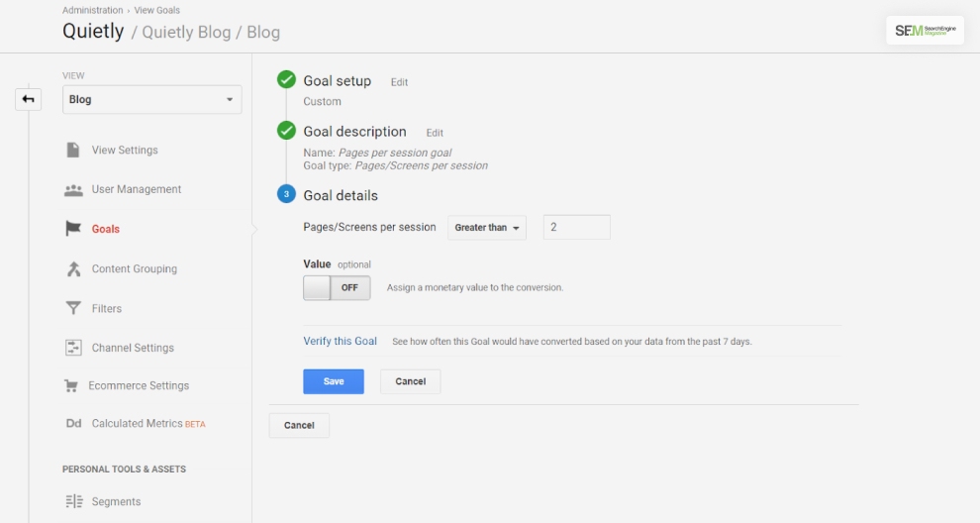Click the Ecommerce Settings cart icon
This screenshot has width=980, height=523.
point(71,386)
